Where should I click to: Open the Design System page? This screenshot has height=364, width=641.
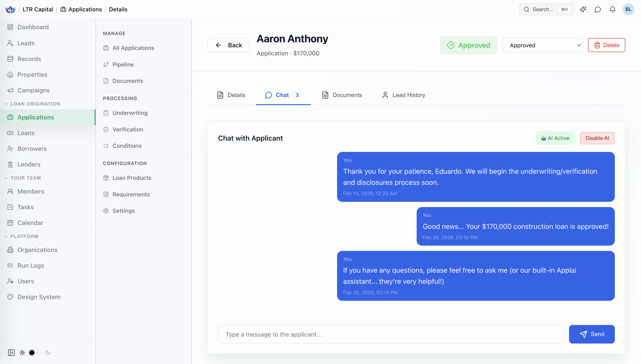coord(39,297)
